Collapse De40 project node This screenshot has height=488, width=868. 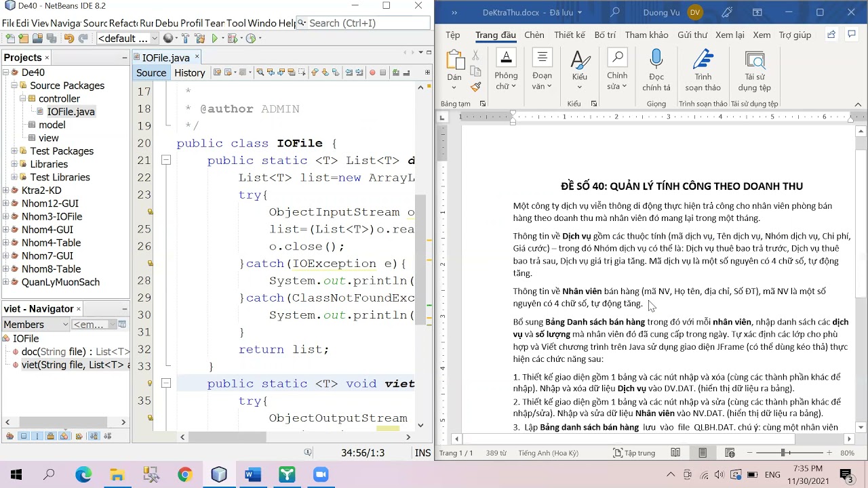[6, 73]
